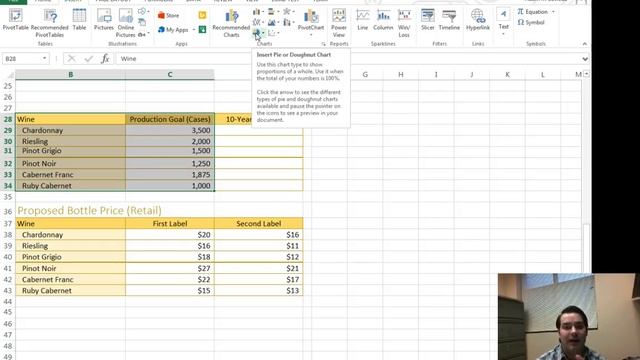This screenshot has height=360, width=640.
Task: Launch the Charts dialog
Action: click(x=323, y=44)
